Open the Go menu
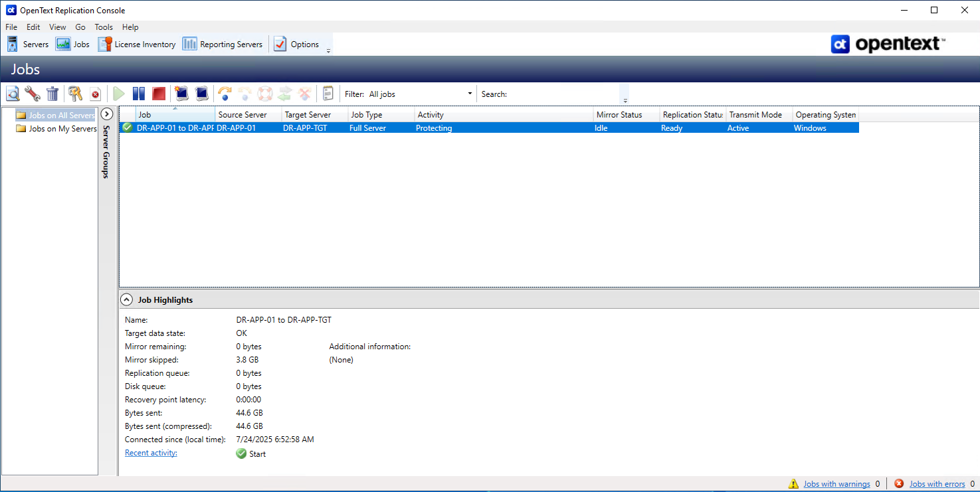This screenshot has width=980, height=492. click(x=80, y=27)
